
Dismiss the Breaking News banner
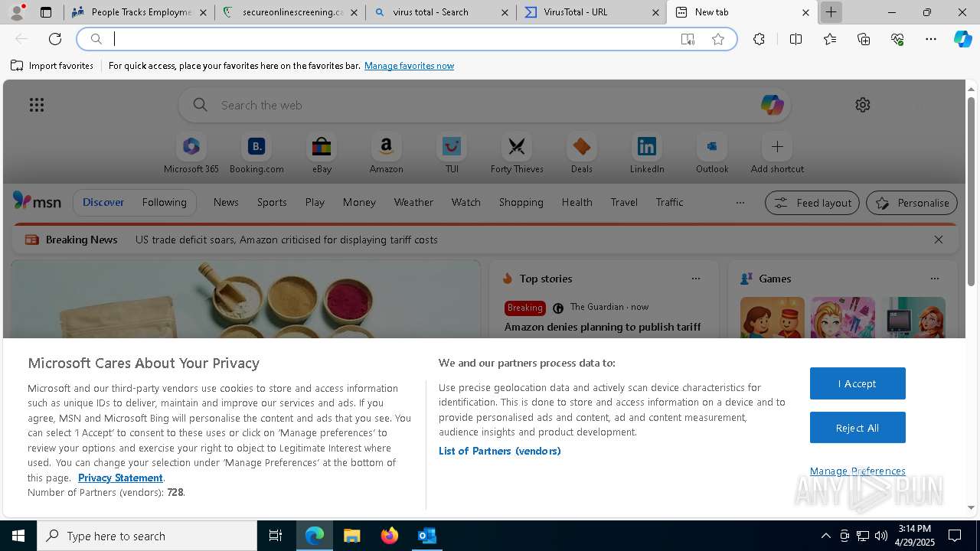939,240
